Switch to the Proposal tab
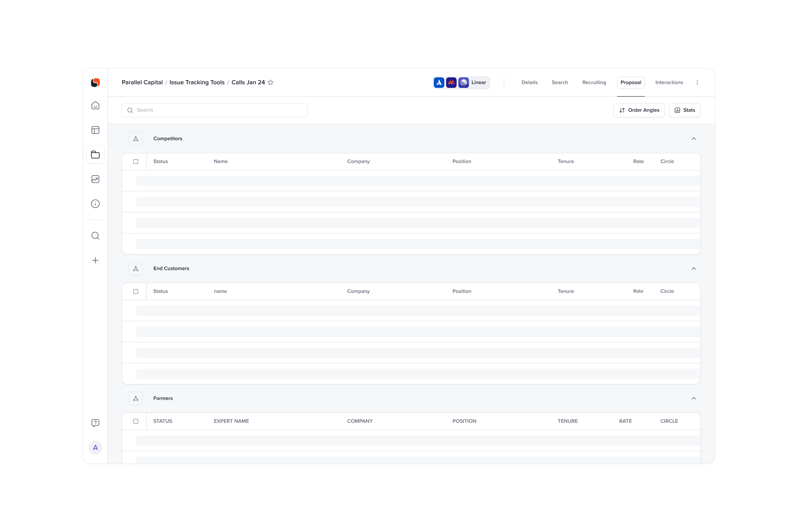The width and height of the screenshot is (798, 532). click(631, 83)
